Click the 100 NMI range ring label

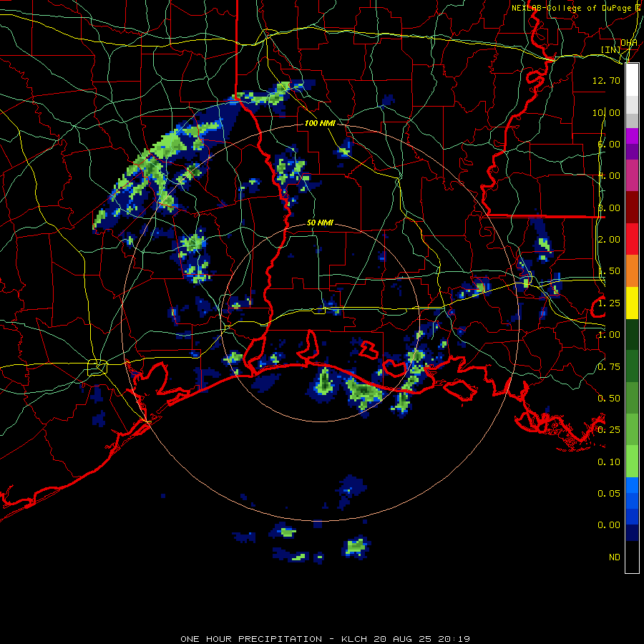pyautogui.click(x=319, y=123)
